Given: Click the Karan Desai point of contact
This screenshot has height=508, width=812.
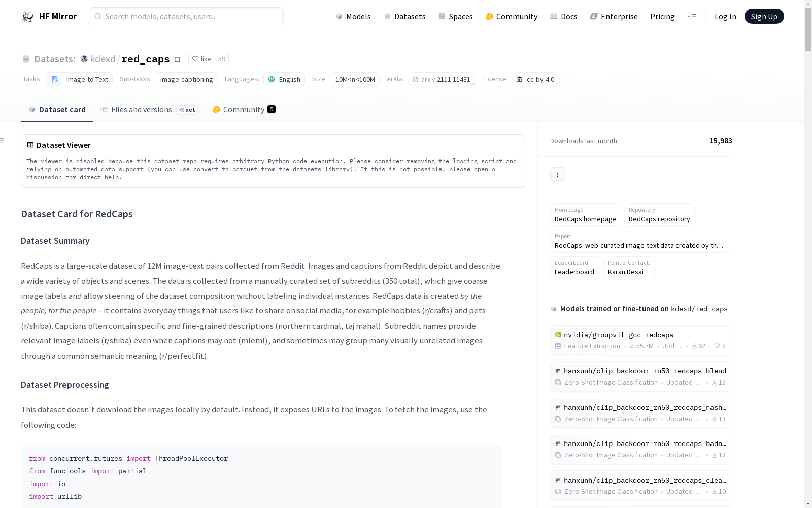Looking at the screenshot, I should (x=629, y=268).
